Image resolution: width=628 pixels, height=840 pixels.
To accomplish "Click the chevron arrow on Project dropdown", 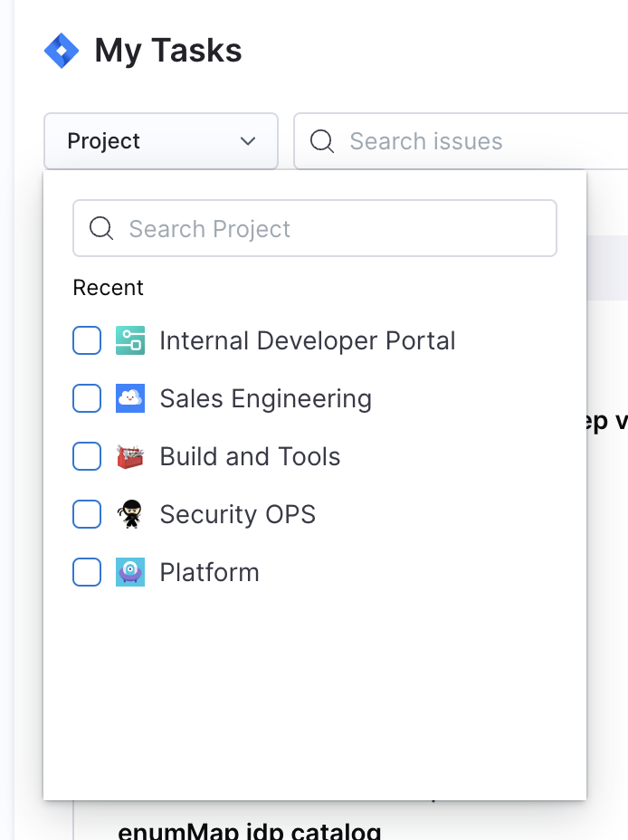I will coord(247,141).
